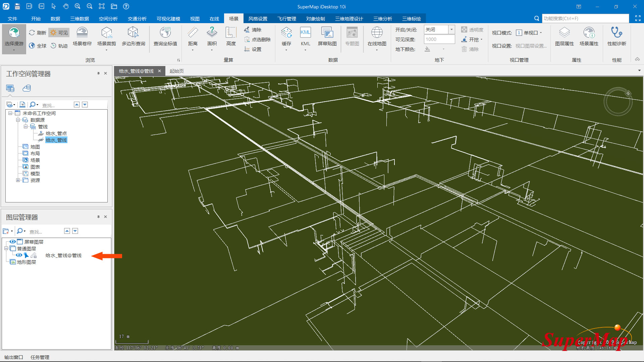This screenshot has height=362, width=644.
Task: Click the 图层属性 layer properties icon
Action: click(x=564, y=33)
